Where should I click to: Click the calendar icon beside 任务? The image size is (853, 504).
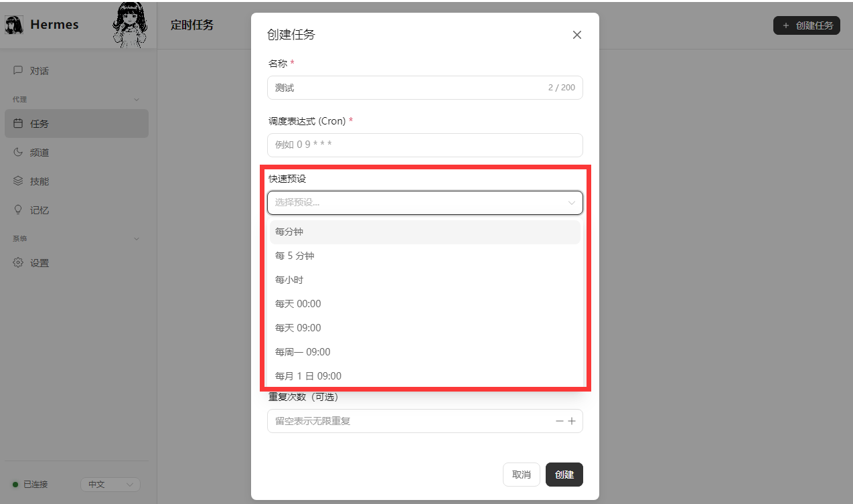point(18,123)
